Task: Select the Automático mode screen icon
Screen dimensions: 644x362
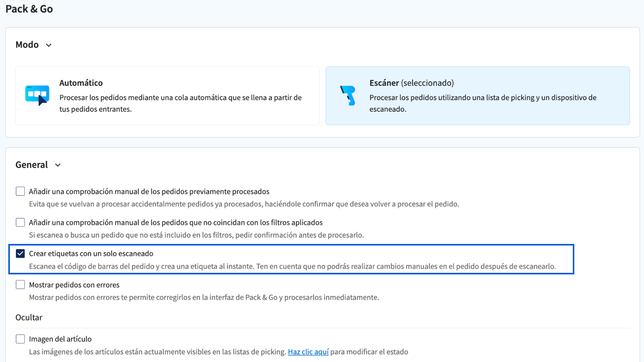Action: click(x=37, y=95)
